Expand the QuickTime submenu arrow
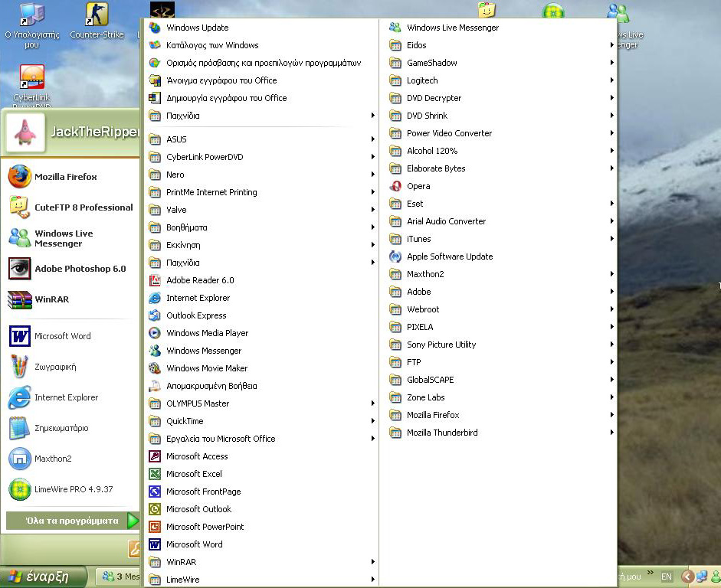Screen dimensions: 721x588 [x=373, y=421]
